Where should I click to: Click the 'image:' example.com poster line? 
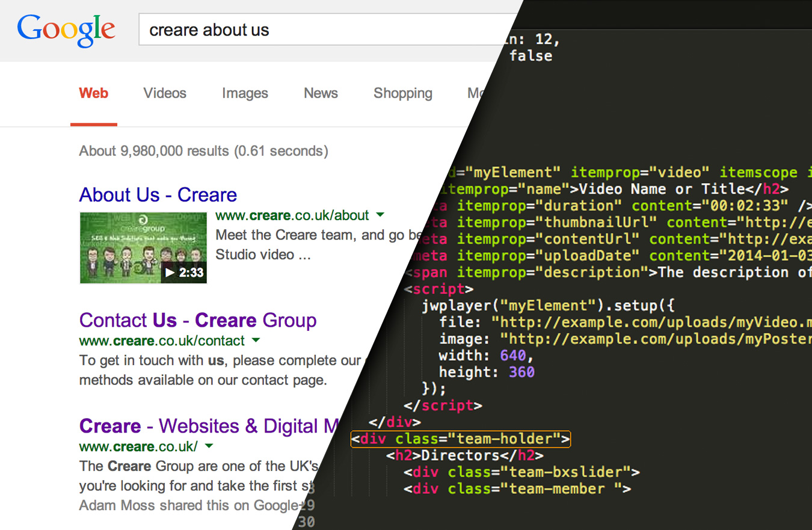[626, 339]
